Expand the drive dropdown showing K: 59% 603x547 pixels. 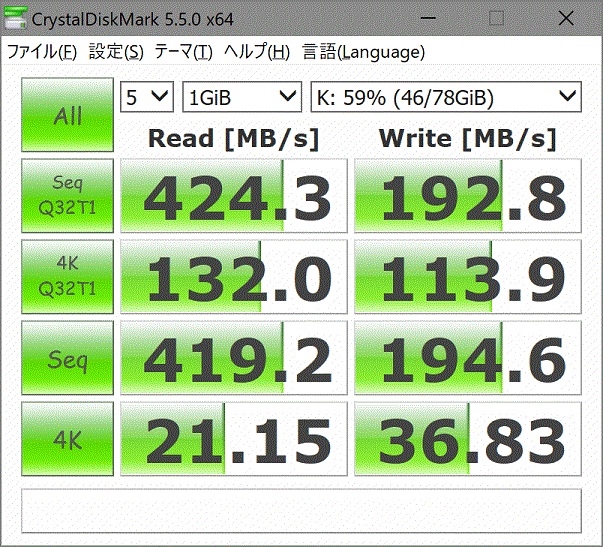click(x=446, y=97)
